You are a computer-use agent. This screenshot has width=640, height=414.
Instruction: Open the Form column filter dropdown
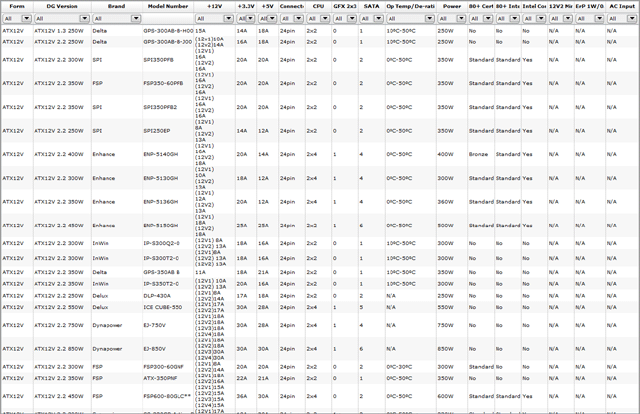click(17, 18)
